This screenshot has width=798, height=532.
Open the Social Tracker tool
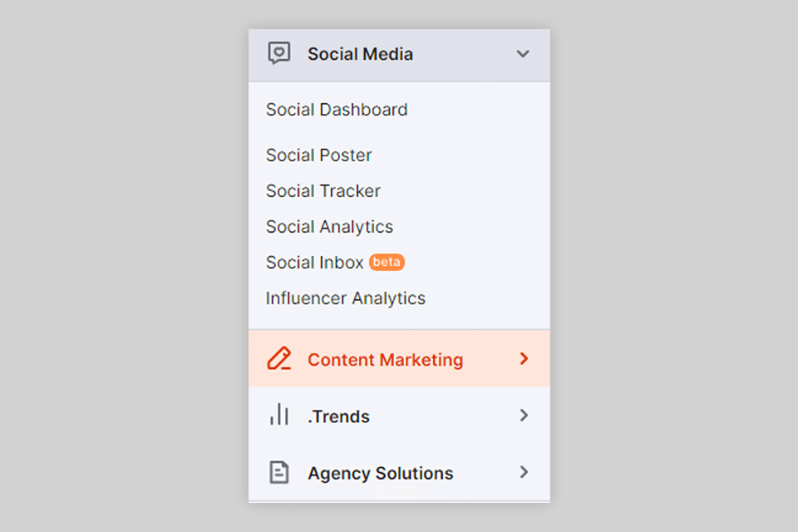click(323, 191)
